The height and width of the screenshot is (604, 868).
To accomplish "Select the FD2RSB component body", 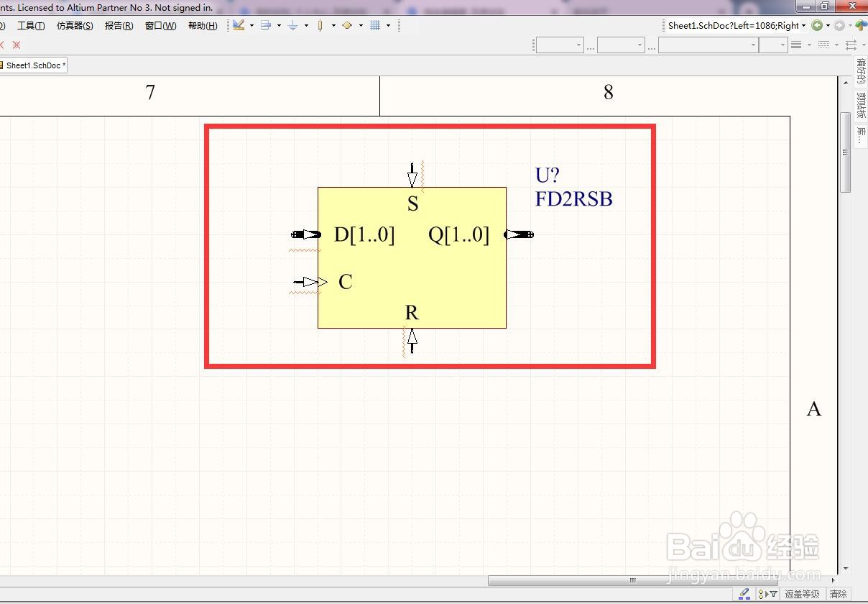I will click(412, 257).
